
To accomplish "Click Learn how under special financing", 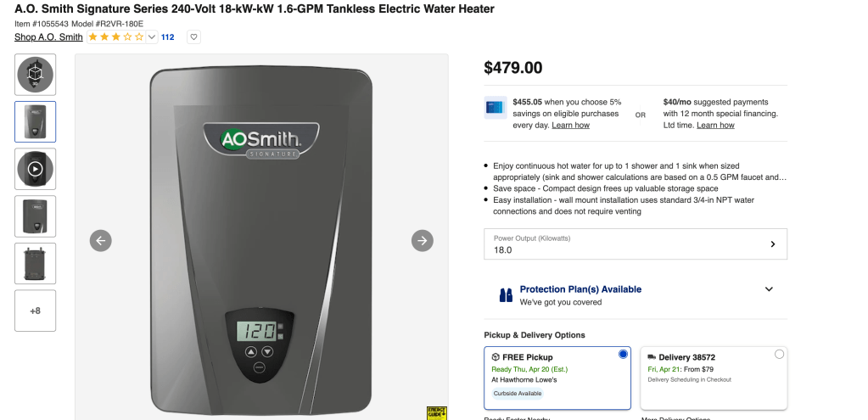I will click(x=715, y=125).
